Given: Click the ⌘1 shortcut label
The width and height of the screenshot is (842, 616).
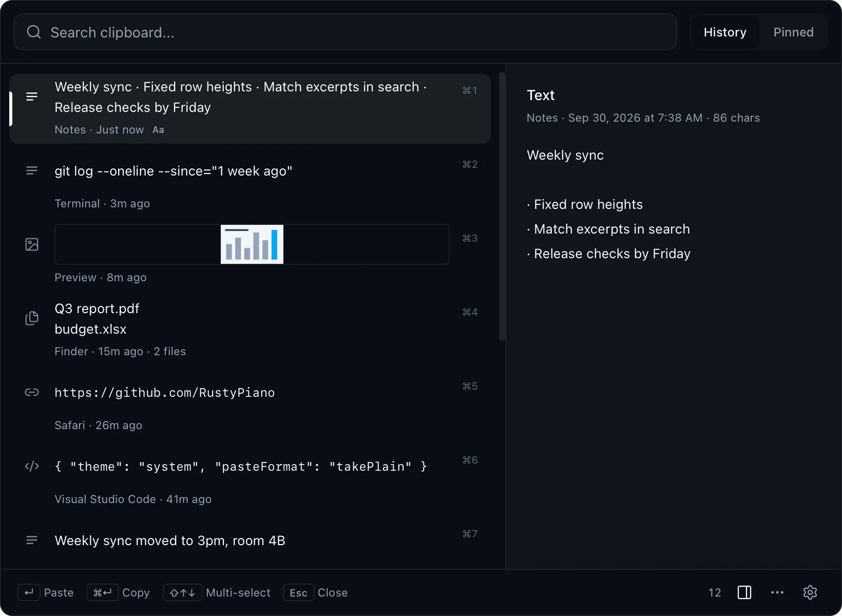Looking at the screenshot, I should [x=470, y=90].
